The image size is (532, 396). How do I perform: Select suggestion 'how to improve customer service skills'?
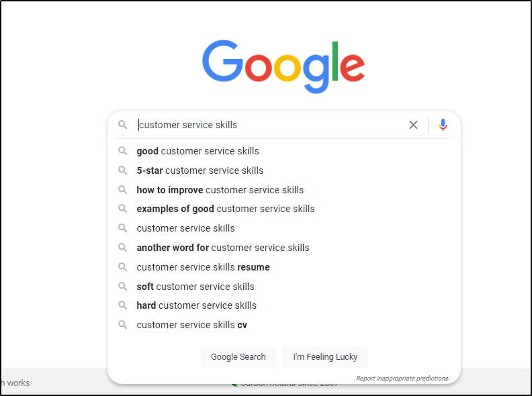pos(220,190)
